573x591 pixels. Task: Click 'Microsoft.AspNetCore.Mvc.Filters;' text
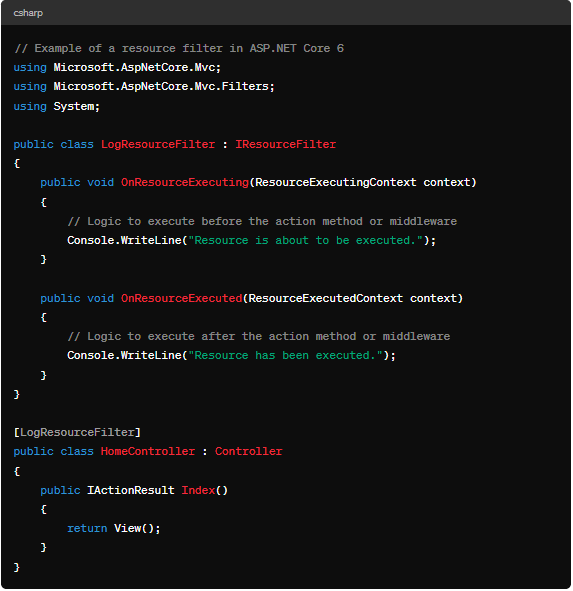[164, 87]
